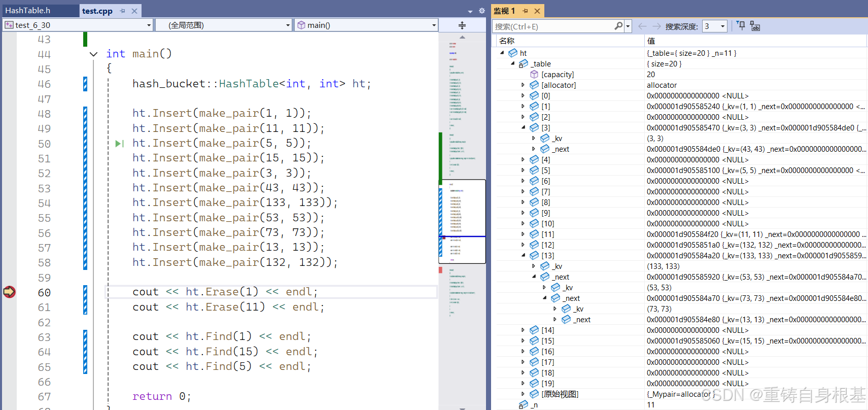This screenshot has width=868, height=410.
Task: Click line 60 in the code editor
Action: [x=271, y=292]
